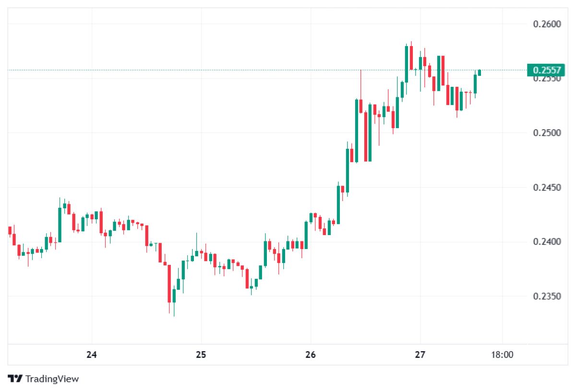
Task: Select the 0.2600 price axis label
Action: (x=547, y=24)
